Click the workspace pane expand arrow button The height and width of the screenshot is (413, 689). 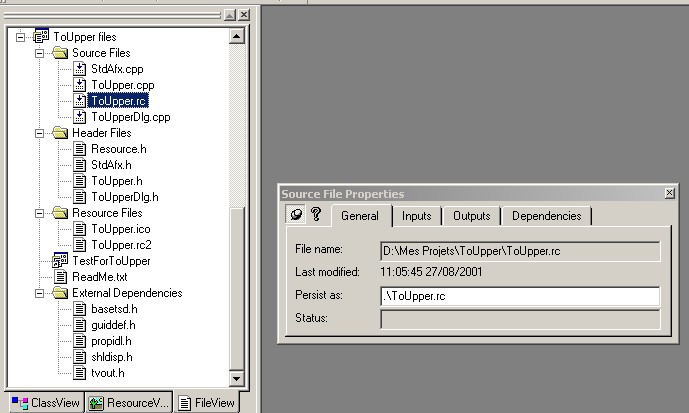point(230,15)
